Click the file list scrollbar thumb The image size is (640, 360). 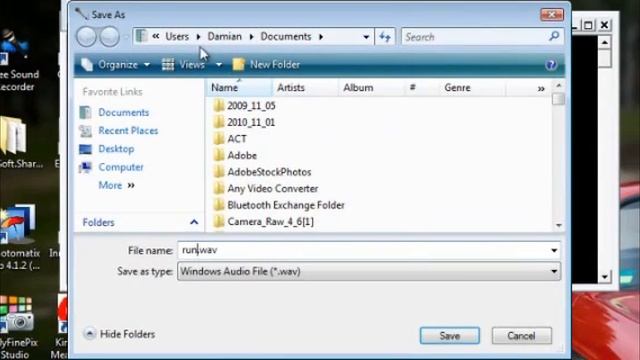click(x=558, y=99)
